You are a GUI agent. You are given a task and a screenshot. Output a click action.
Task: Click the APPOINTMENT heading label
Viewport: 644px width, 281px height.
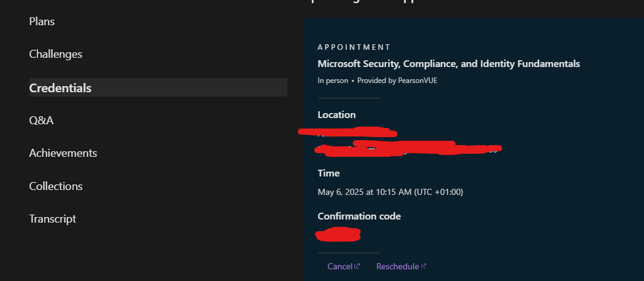[x=354, y=47]
